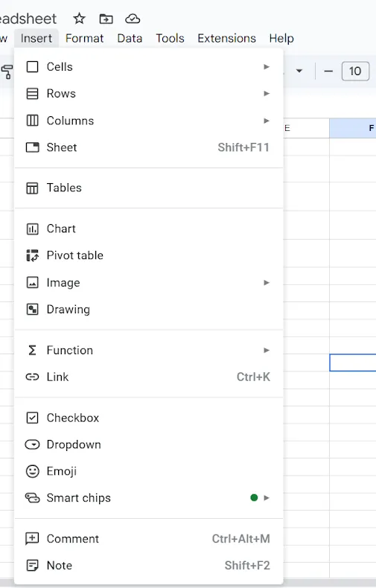Click the Pivot table icon
The image size is (376, 588).
(x=32, y=255)
